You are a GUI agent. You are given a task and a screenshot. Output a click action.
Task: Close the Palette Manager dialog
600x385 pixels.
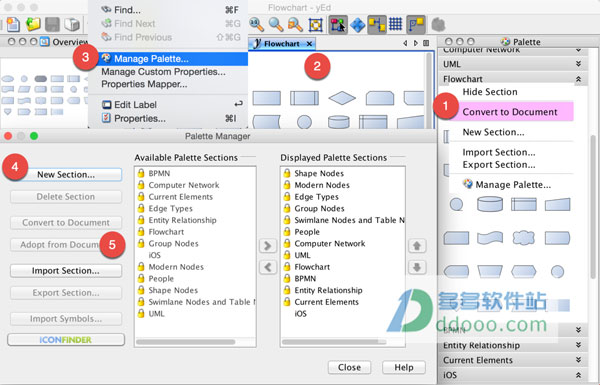(349, 367)
